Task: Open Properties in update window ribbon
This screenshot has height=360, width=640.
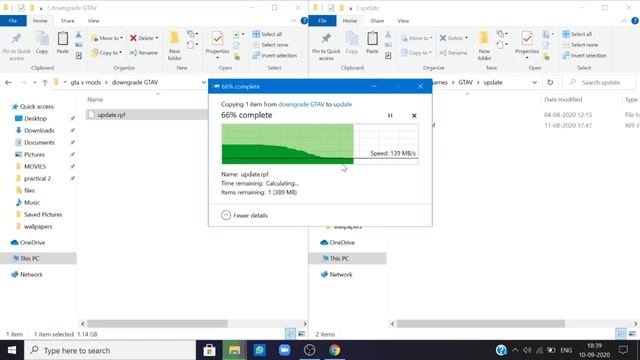Action: click(x=527, y=45)
